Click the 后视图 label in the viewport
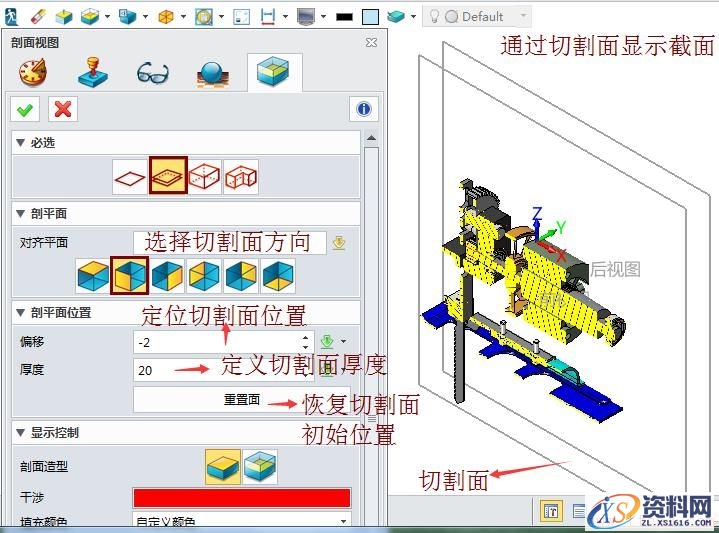The image size is (719, 533). point(614,269)
